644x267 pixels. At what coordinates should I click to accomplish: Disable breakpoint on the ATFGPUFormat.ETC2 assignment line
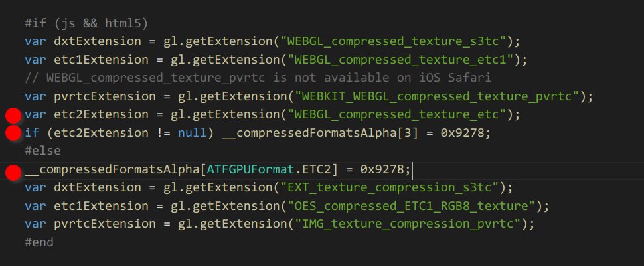(x=13, y=173)
